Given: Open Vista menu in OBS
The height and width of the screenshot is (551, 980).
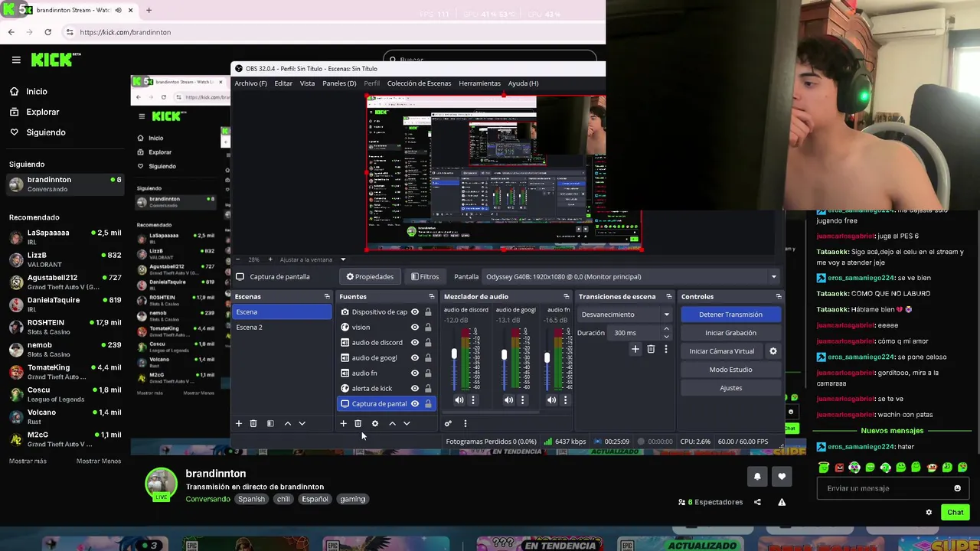Looking at the screenshot, I should 307,83.
